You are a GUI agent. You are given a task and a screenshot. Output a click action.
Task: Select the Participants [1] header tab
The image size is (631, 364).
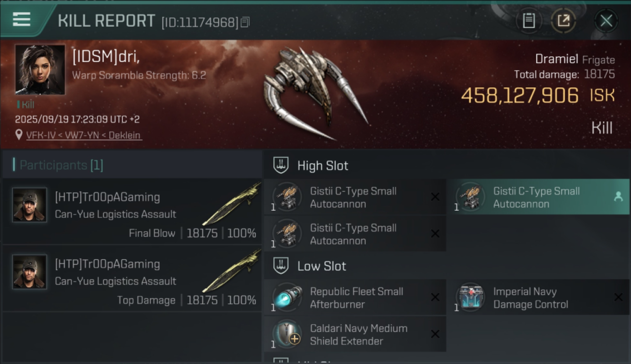tap(61, 165)
